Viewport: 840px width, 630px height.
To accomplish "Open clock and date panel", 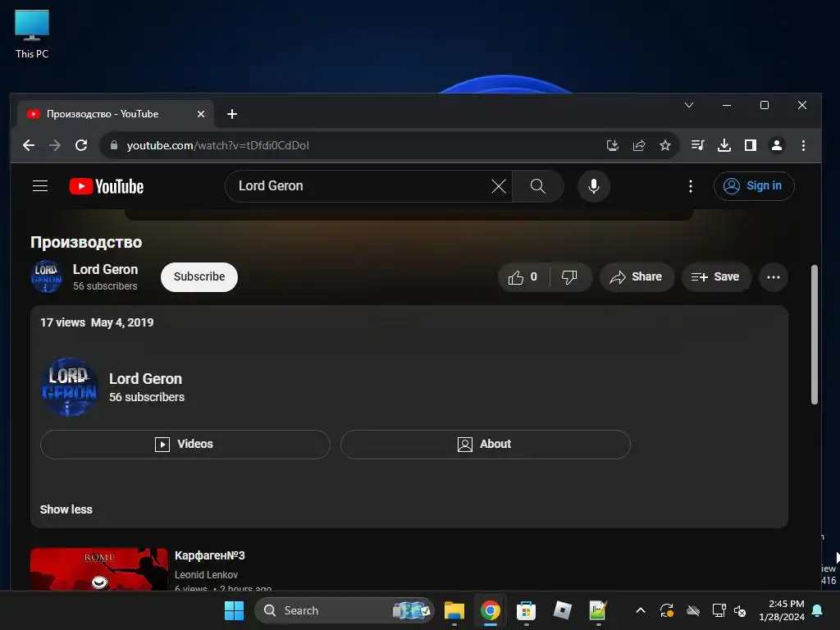I will pyautogui.click(x=782, y=610).
